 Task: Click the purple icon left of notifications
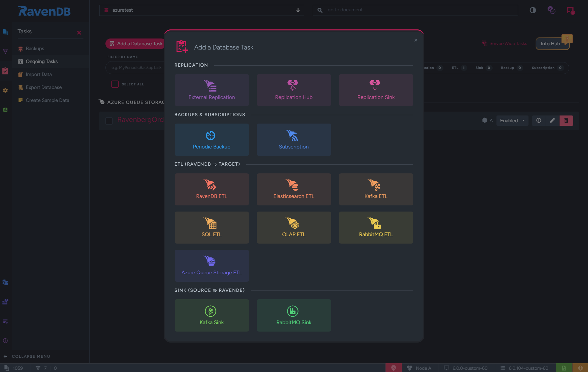coord(551,10)
